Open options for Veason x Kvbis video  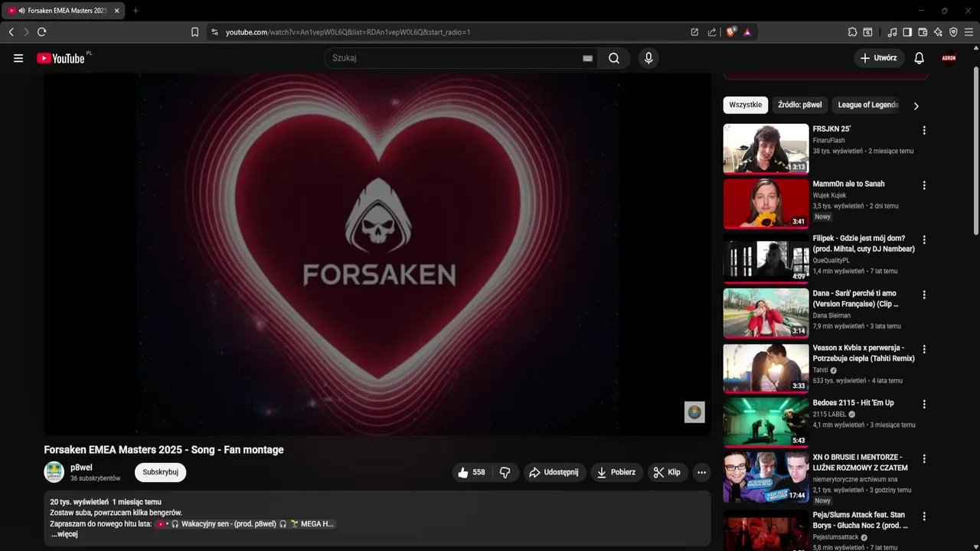(924, 349)
